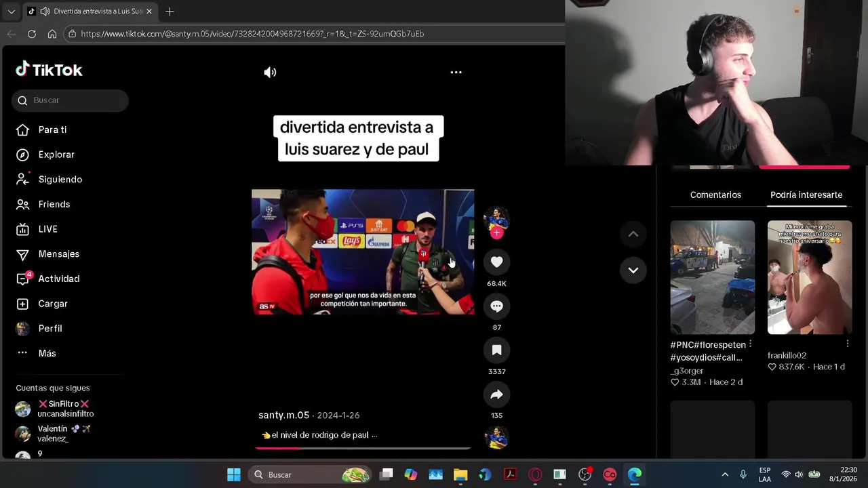
Task: Switch to Comentarios tab
Action: tap(715, 195)
